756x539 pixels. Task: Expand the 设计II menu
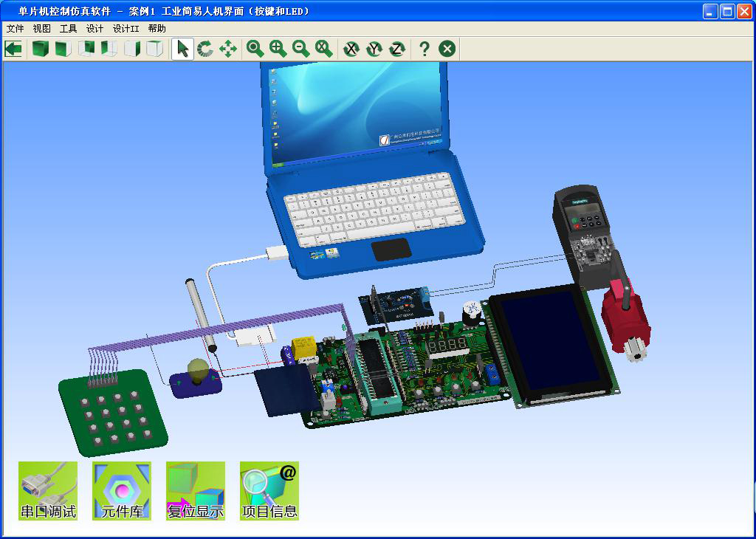(x=126, y=29)
